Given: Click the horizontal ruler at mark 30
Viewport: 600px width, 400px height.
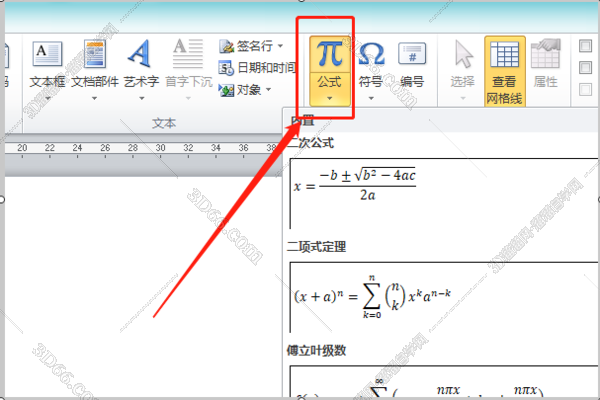Looking at the screenshot, I should [160, 150].
